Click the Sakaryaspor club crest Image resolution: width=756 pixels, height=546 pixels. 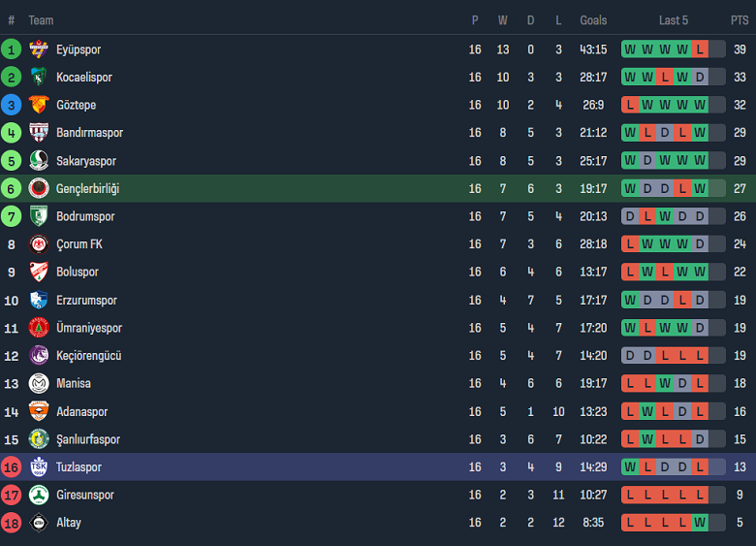pyautogui.click(x=39, y=161)
